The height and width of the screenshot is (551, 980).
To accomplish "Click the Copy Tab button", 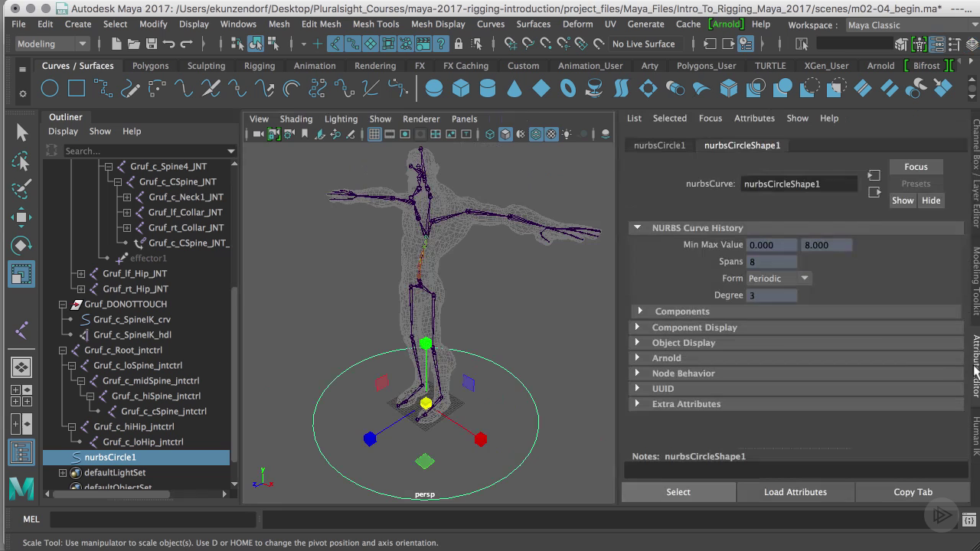I will point(913,492).
